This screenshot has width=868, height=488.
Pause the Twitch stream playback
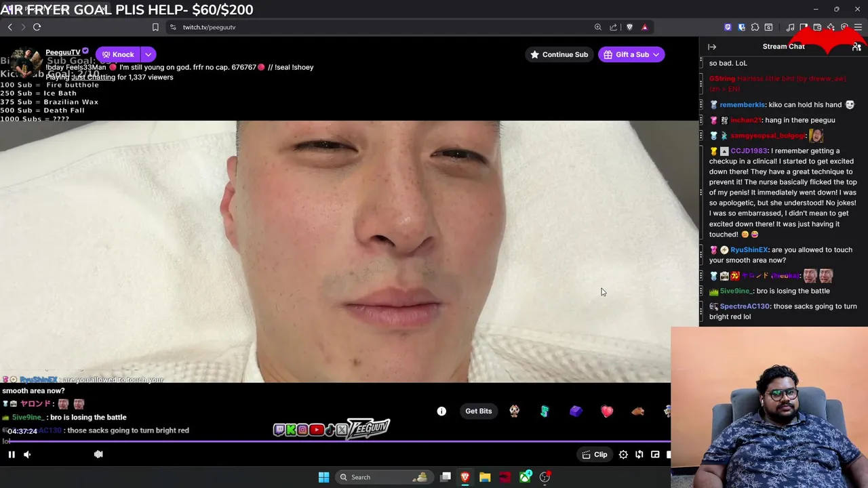coord(12,455)
